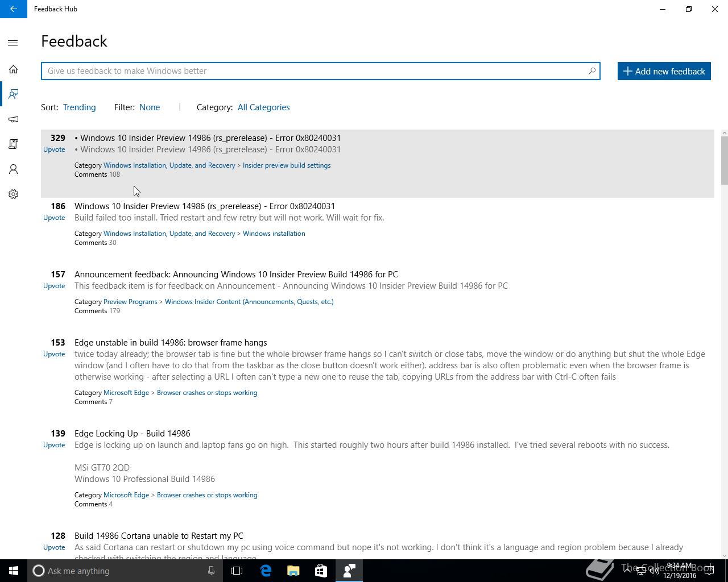Click Browser crashes link under Edge Locking Up
The height and width of the screenshot is (582, 728).
[x=207, y=495]
